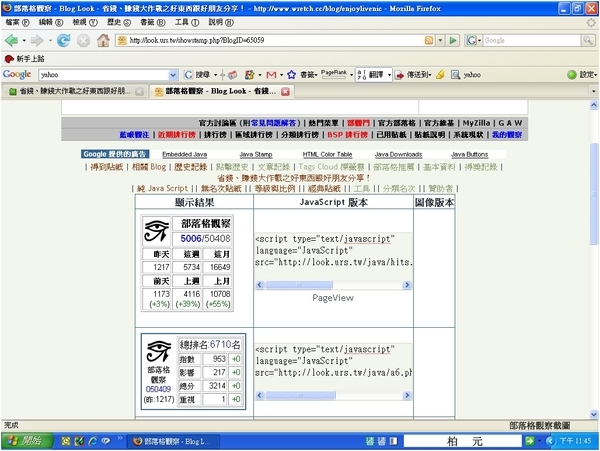Viewport: 600px width, 451px height.
Task: Open the 說明 (H) menu
Action: 221,22
